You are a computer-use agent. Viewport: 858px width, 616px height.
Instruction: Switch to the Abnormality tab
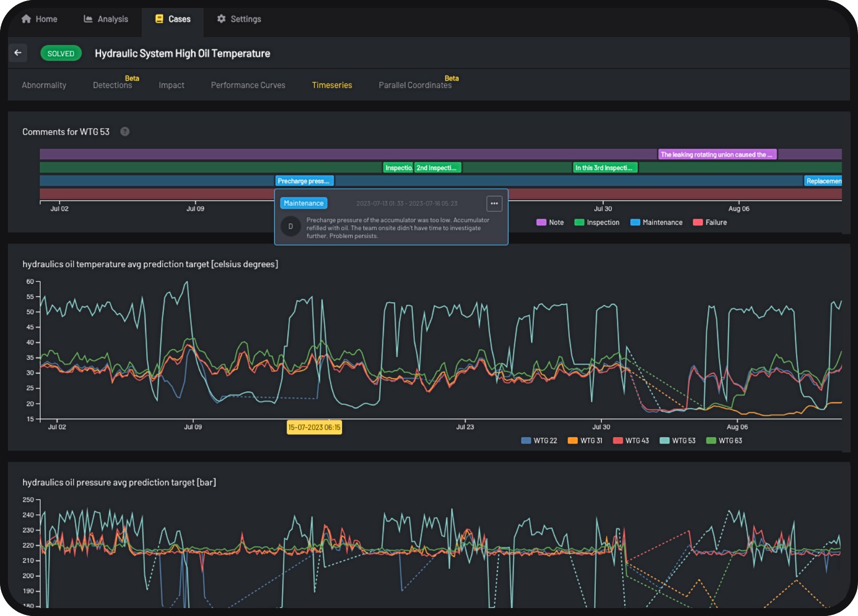tap(44, 85)
